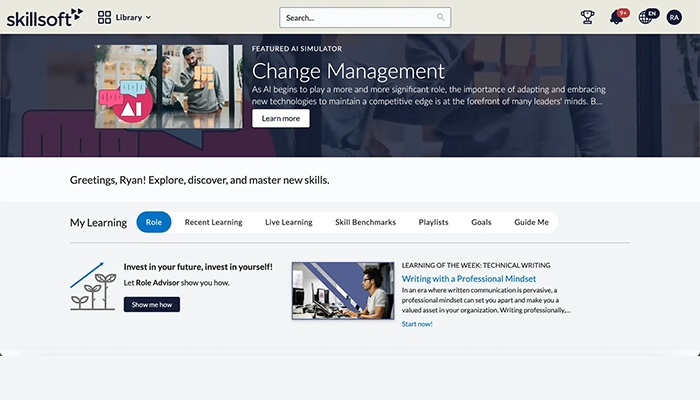Click the search magnifier icon
Image resolution: width=700 pixels, height=400 pixels.
point(441,17)
